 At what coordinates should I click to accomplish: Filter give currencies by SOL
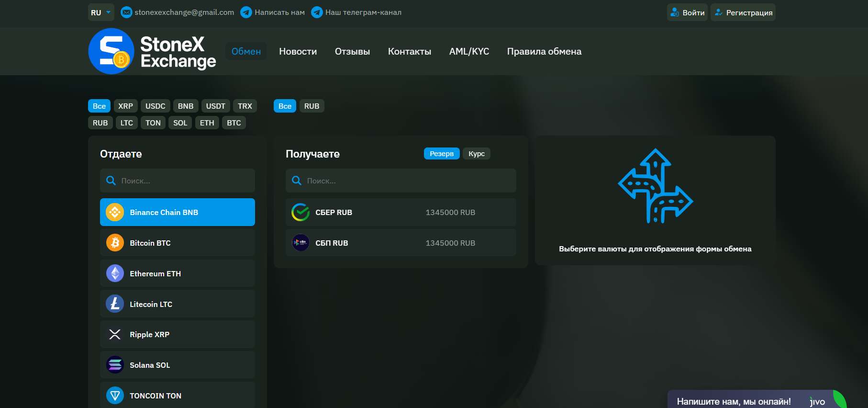180,123
